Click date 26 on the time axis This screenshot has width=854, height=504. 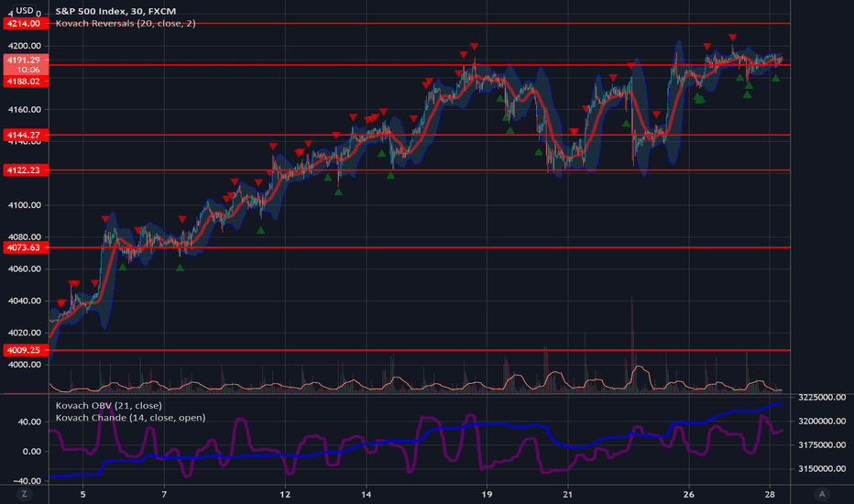pyautogui.click(x=689, y=494)
